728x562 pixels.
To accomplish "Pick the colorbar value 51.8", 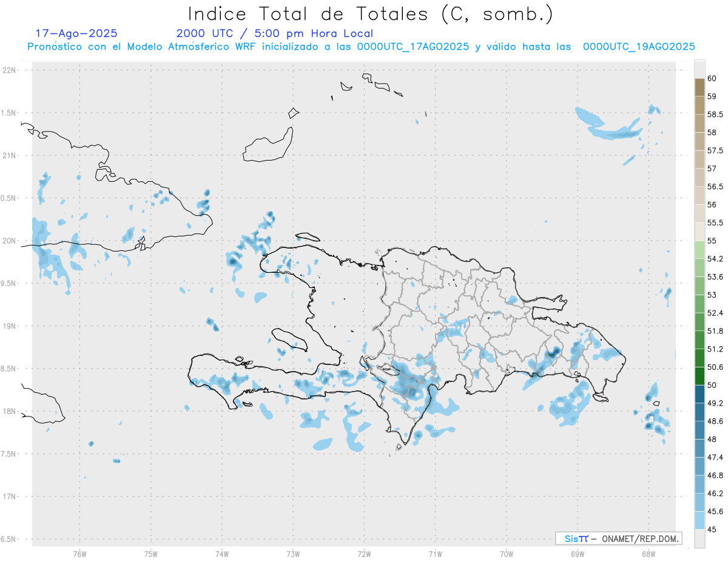I will pyautogui.click(x=715, y=331).
